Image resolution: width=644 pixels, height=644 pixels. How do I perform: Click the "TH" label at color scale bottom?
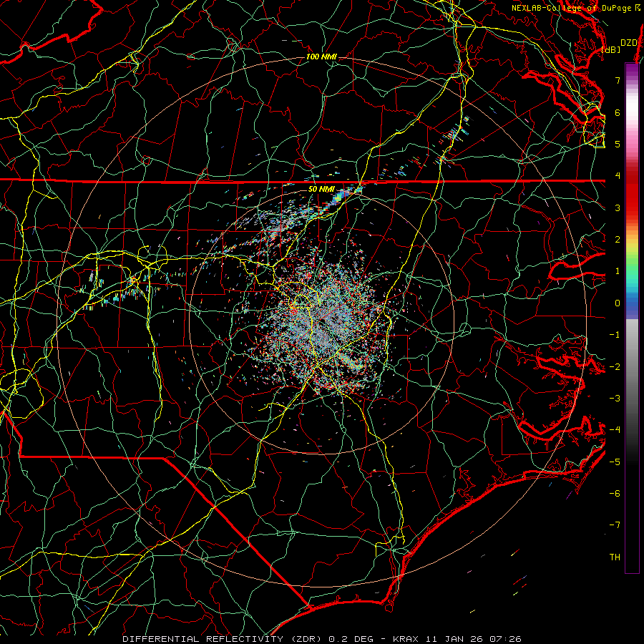coord(615,557)
